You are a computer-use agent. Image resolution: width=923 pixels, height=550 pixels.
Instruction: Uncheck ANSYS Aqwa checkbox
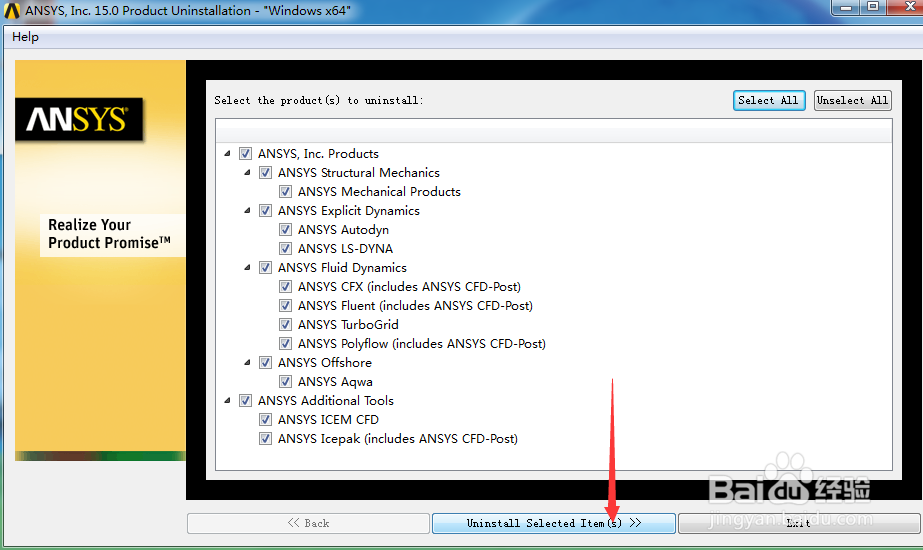[x=285, y=382]
